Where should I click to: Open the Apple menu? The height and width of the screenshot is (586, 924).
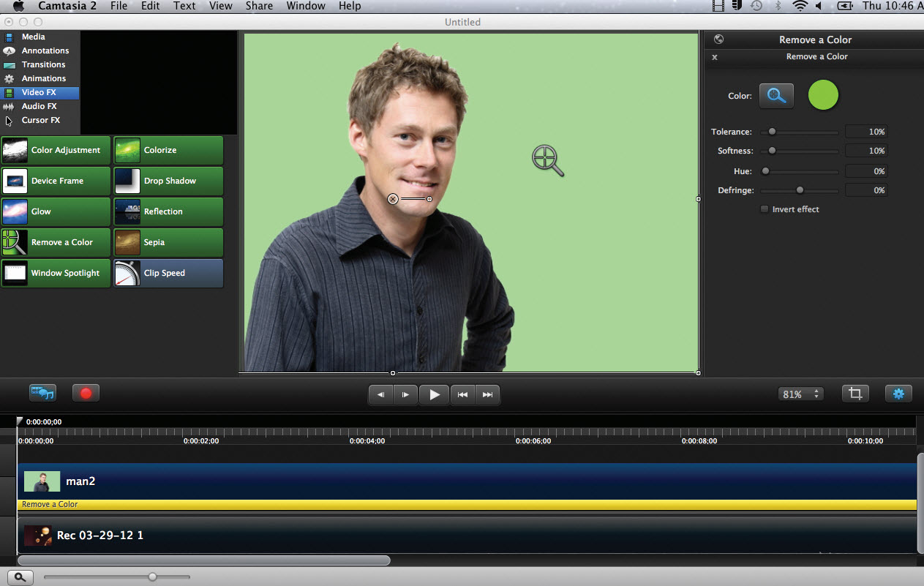click(18, 6)
